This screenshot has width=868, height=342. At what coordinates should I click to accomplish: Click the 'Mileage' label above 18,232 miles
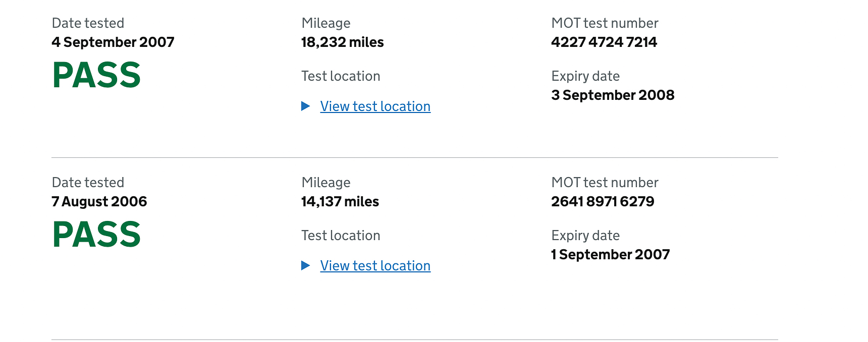(326, 23)
